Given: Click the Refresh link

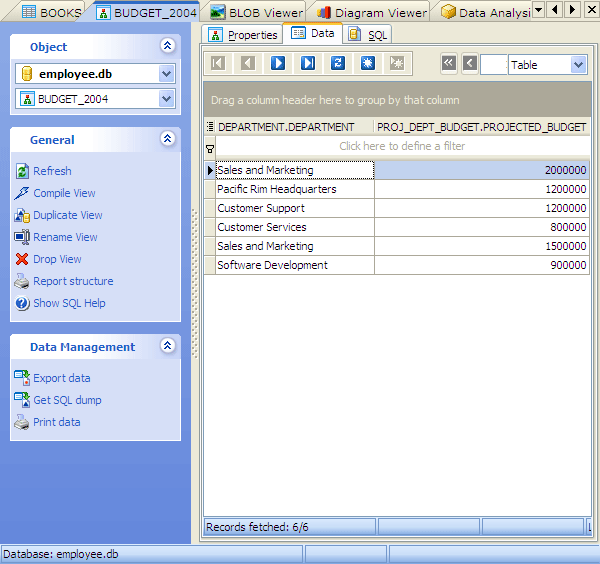Looking at the screenshot, I should coord(52,171).
